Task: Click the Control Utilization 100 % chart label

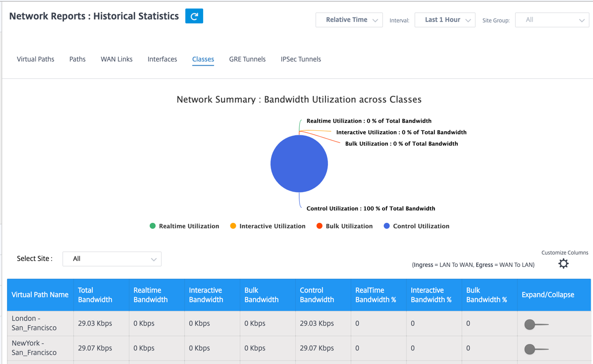Action: (x=371, y=208)
